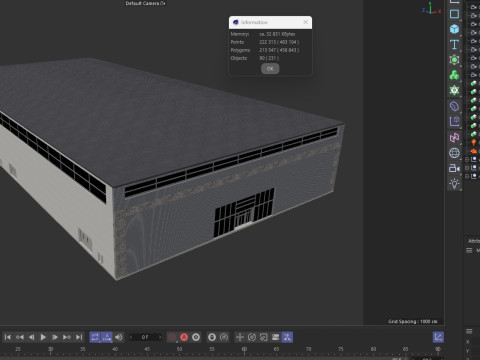Select the Points count text
The image size is (480, 360).
pyautogui.click(x=279, y=42)
